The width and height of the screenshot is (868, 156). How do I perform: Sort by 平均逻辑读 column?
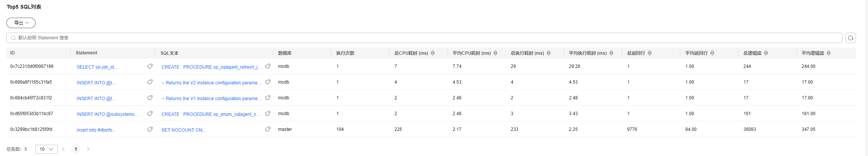pyautogui.click(x=829, y=53)
